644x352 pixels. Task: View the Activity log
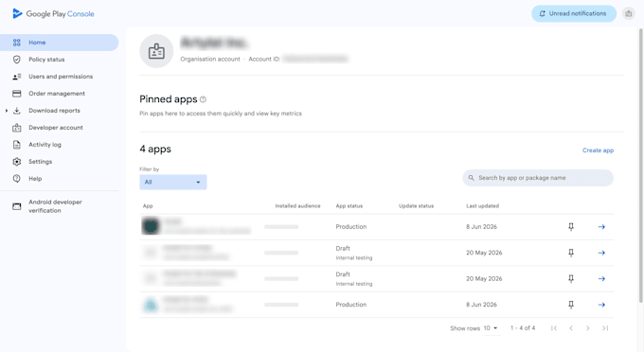[45, 145]
